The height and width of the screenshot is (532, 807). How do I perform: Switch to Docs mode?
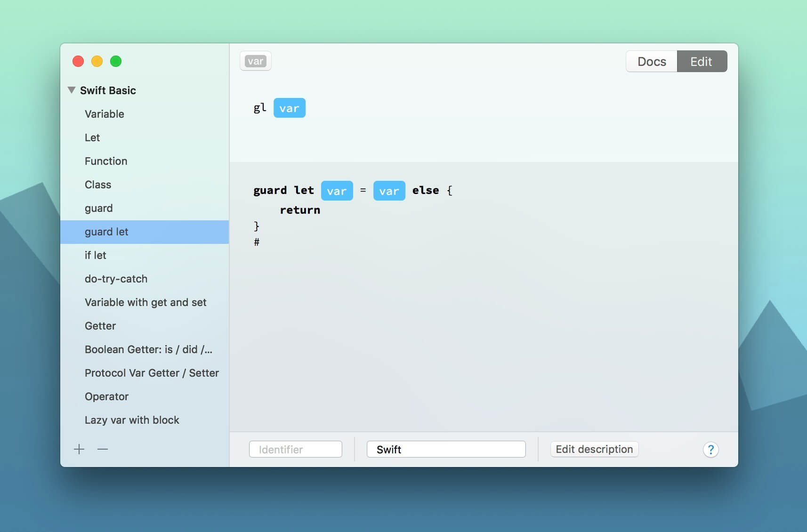[x=652, y=62]
